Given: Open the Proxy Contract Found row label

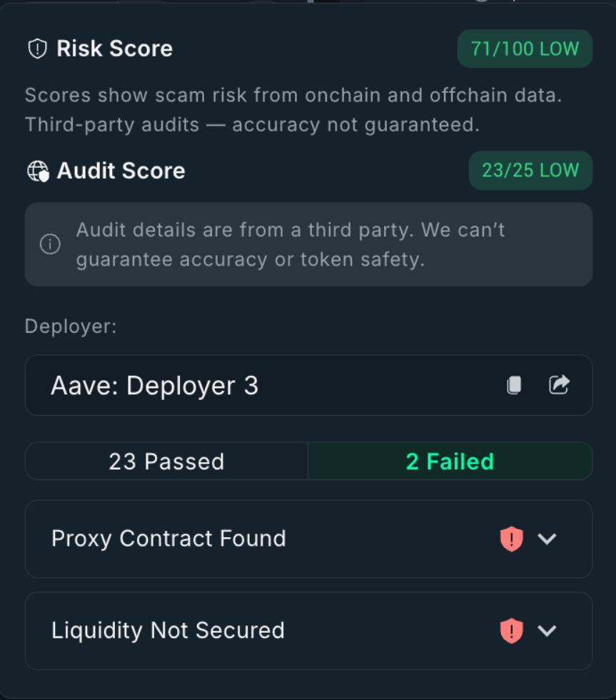Looking at the screenshot, I should click(x=168, y=539).
